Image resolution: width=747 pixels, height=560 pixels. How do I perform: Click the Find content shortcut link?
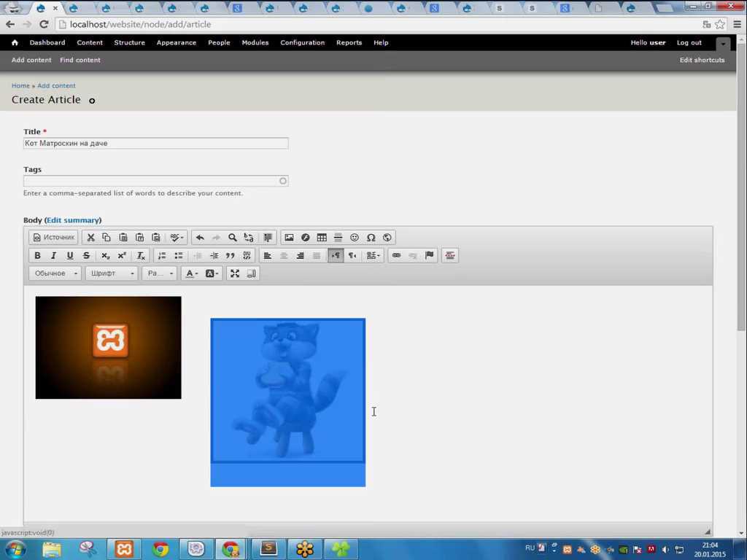pos(80,60)
